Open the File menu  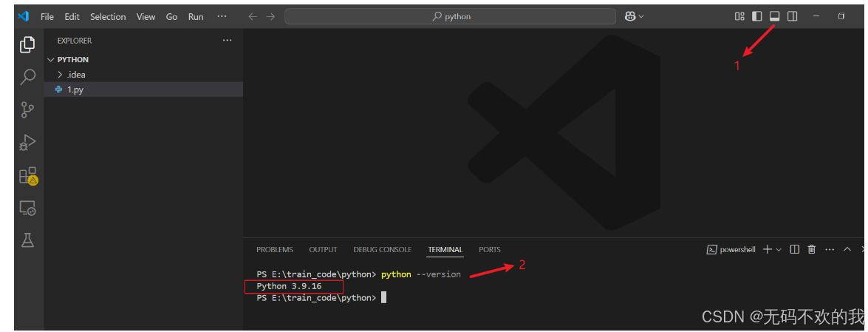[47, 16]
